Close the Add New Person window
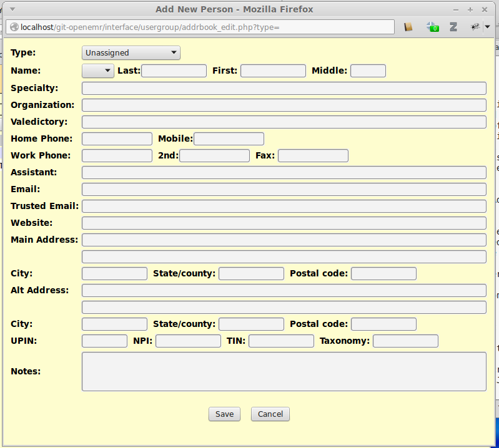The image size is (499, 448). (485, 10)
